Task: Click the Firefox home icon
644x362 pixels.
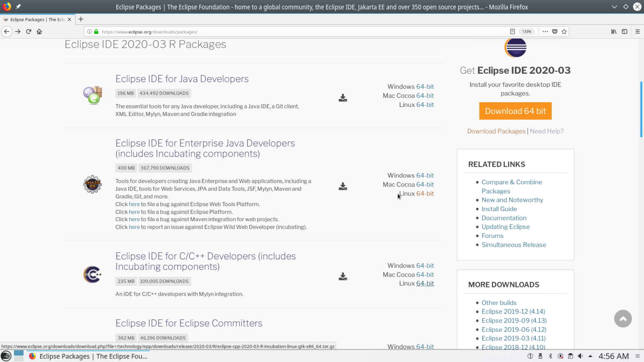Action: tap(39, 31)
